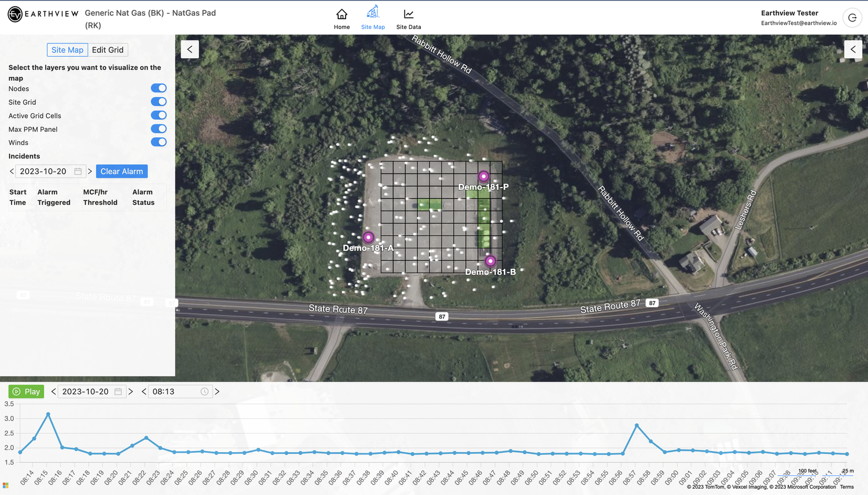Open the incidents date calendar icon
The image size is (868, 495).
point(79,171)
